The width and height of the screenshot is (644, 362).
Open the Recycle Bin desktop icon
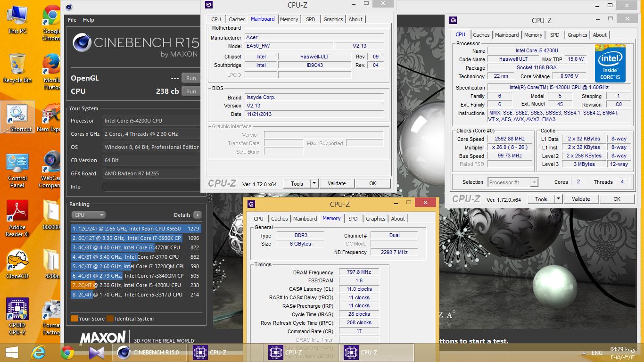pos(17,68)
